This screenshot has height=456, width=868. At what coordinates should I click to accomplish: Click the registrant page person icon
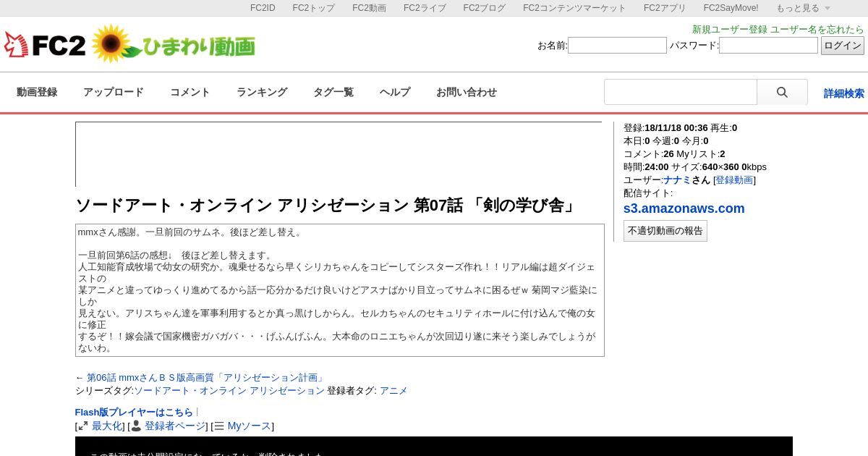coord(136,426)
